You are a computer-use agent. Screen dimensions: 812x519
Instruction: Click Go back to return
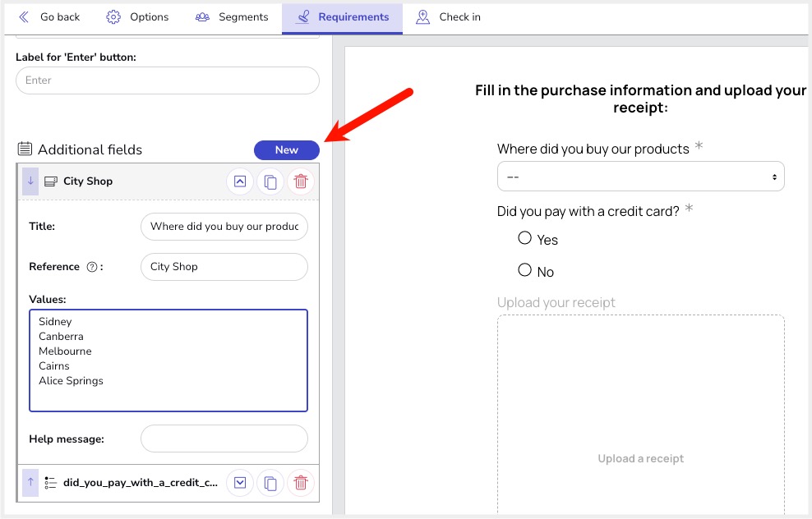[x=49, y=17]
